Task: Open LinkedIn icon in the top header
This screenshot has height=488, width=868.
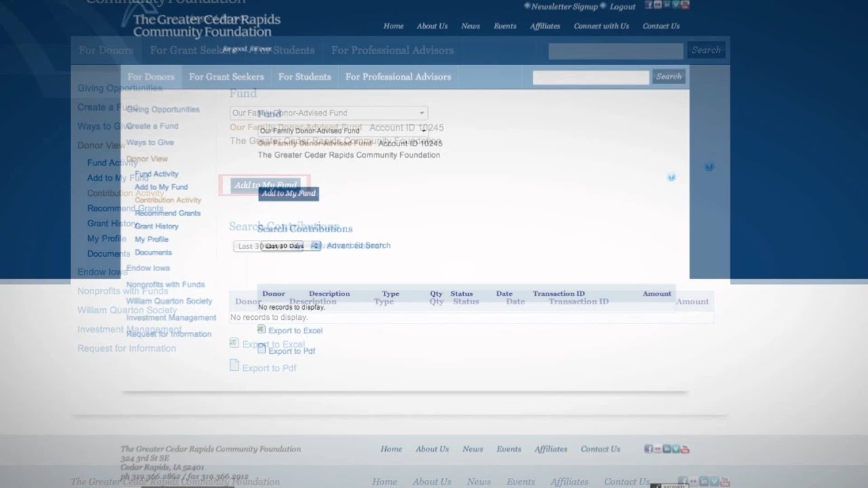Action: click(x=667, y=5)
